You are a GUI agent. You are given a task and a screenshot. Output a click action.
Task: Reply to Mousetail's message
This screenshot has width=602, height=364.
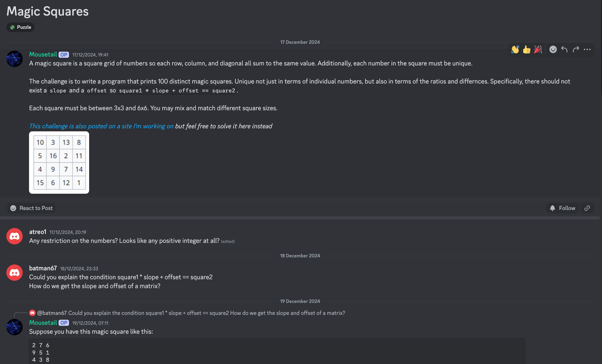pyautogui.click(x=564, y=49)
